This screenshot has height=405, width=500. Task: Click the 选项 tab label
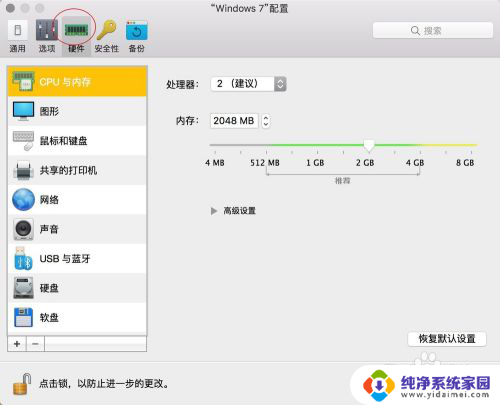47,49
